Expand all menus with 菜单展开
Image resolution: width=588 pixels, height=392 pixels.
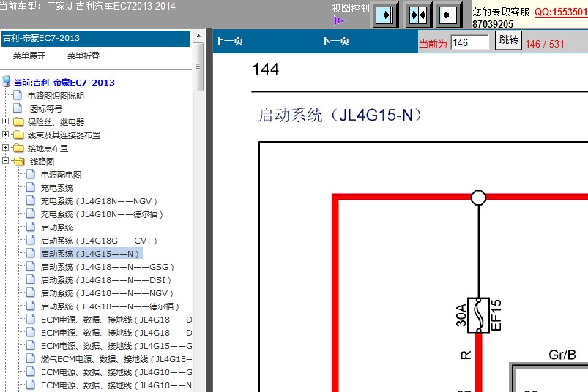click(x=29, y=56)
